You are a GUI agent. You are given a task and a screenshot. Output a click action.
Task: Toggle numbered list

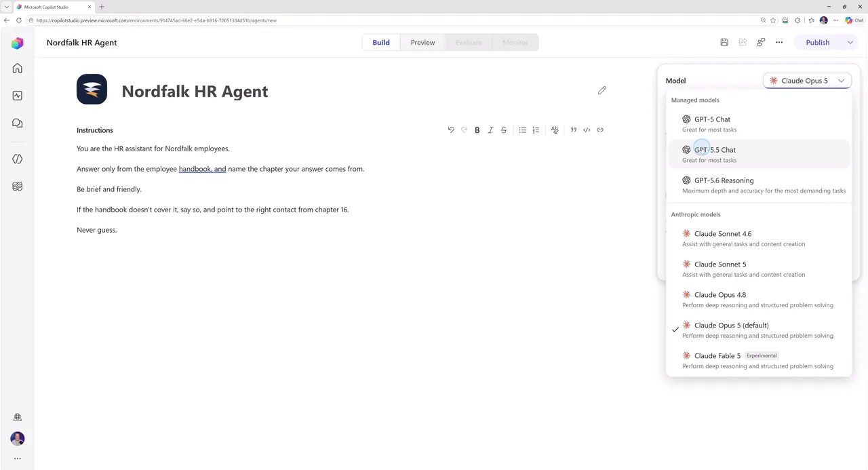click(536, 130)
